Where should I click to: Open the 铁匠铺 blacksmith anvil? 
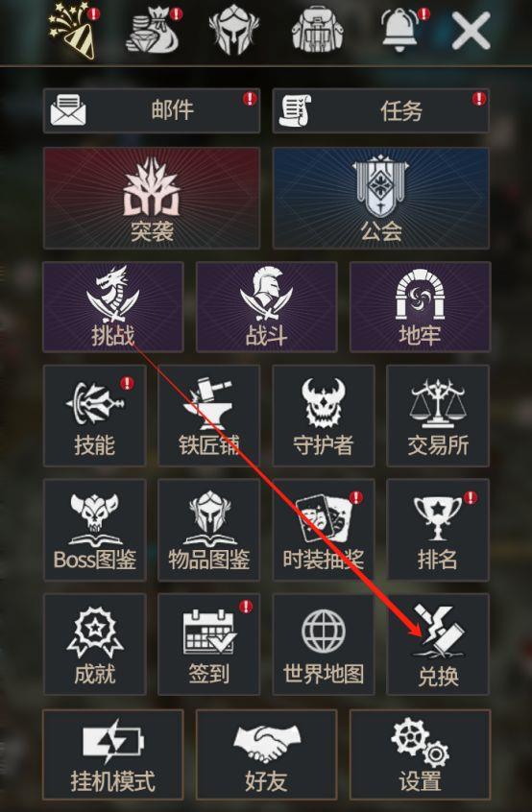click(208, 416)
